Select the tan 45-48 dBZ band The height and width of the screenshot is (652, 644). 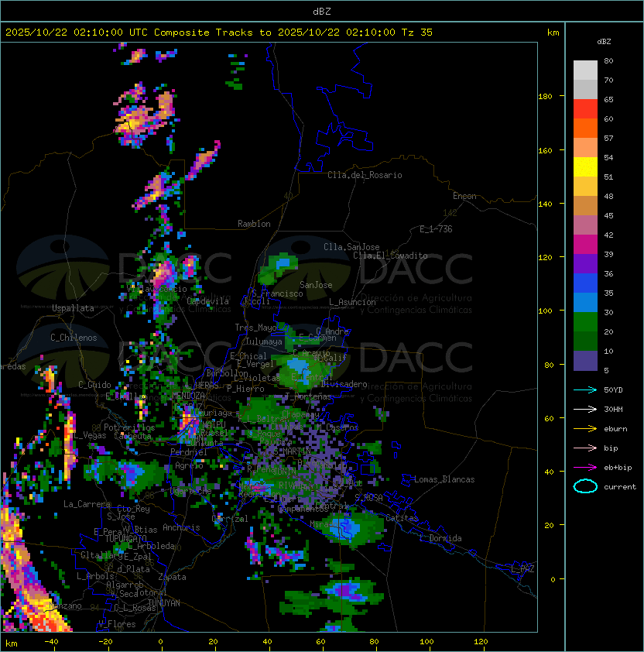585,206
